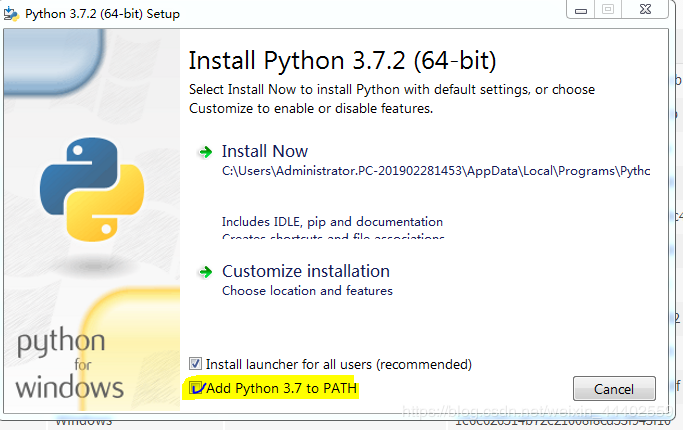Click the maximize button in the title bar

(608, 9)
